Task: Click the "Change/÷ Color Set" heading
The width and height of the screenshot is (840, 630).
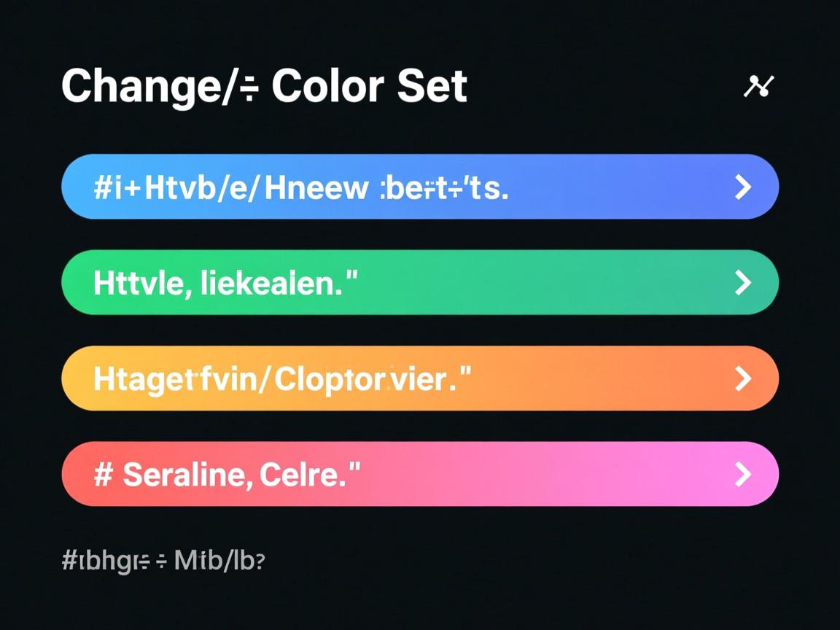Action: click(264, 87)
